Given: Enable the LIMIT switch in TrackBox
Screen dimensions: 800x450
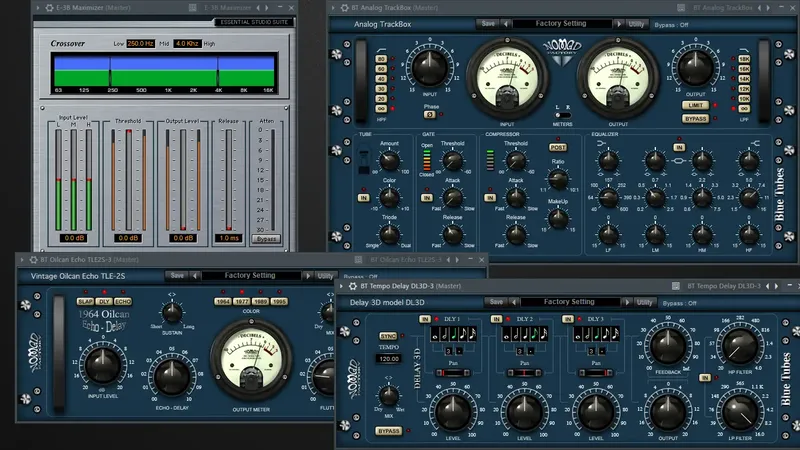Looking at the screenshot, I should coord(695,105).
